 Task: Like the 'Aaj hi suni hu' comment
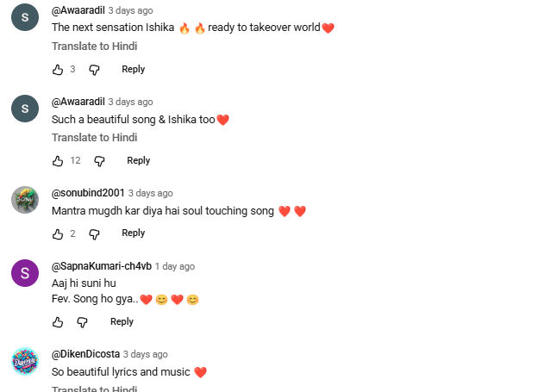pyautogui.click(x=58, y=322)
